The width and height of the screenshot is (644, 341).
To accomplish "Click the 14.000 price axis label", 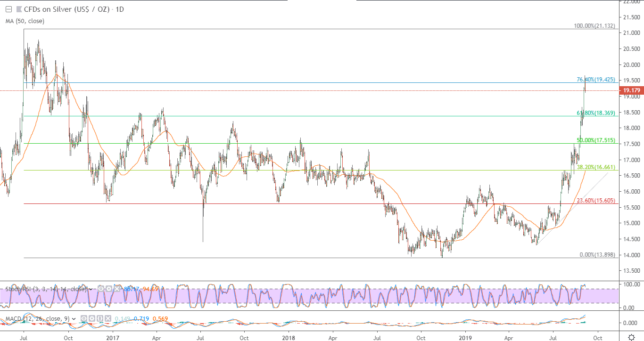I will (631, 255).
